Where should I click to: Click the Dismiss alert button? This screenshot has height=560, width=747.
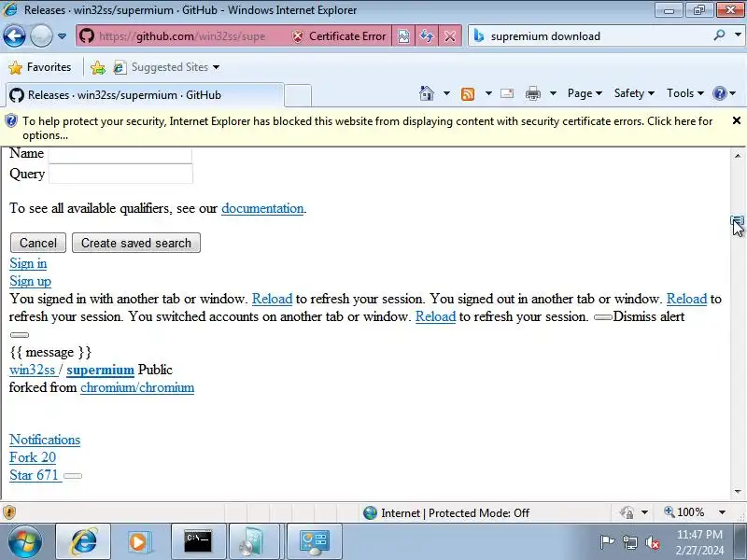(603, 317)
